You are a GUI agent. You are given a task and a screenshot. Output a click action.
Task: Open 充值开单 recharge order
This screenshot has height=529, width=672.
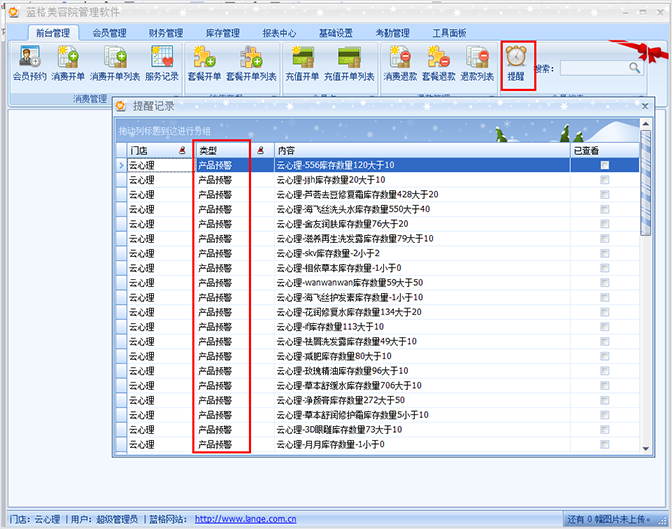coord(302,64)
